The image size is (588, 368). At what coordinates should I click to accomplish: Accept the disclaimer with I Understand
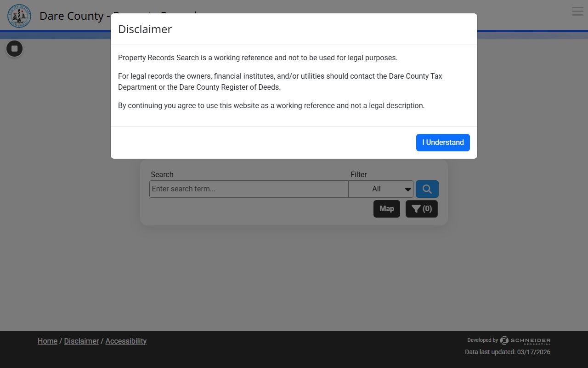[442, 143]
